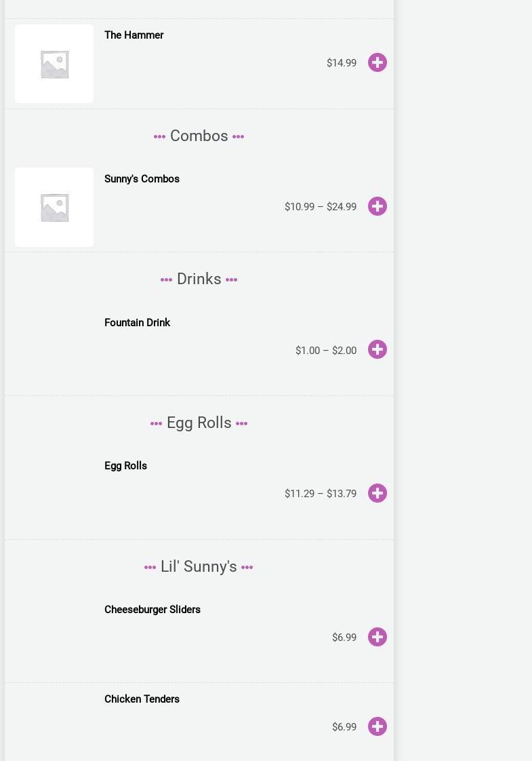Open the Cheeseburger Sliders item title
Screen dimensions: 532x761
tap(152, 610)
